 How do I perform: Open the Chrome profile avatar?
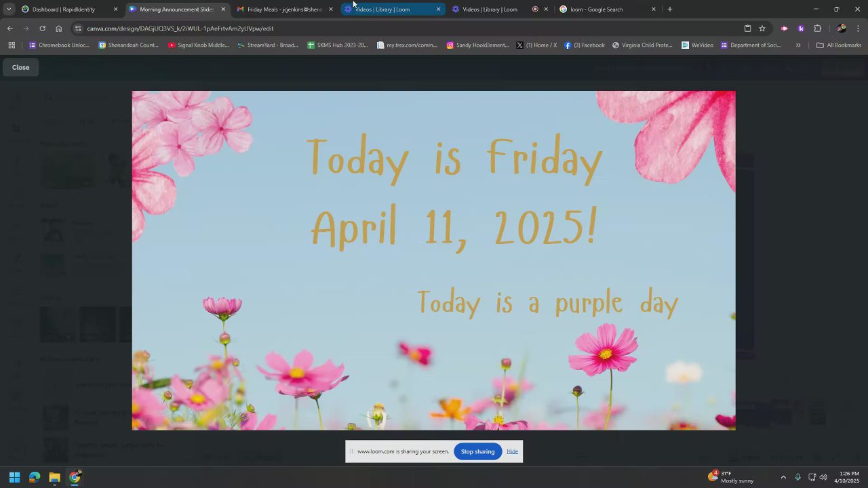coord(842,28)
